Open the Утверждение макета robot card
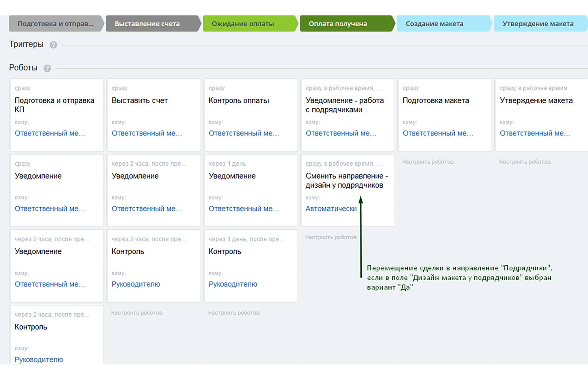This screenshot has width=588, height=380. (x=536, y=101)
